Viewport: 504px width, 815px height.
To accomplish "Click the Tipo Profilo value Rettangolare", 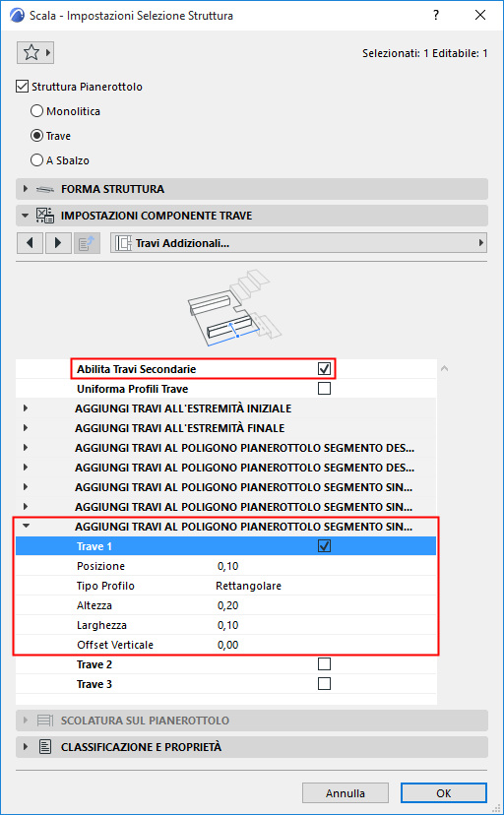I will [x=248, y=586].
